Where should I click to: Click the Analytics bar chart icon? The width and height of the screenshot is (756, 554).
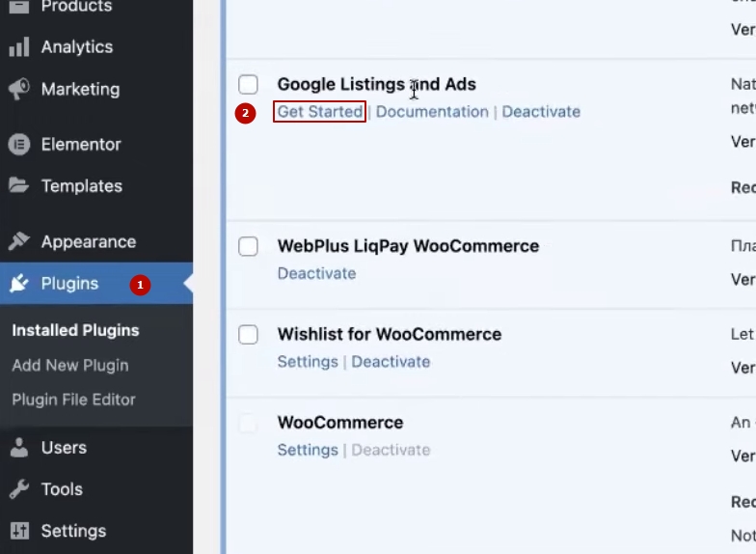point(18,47)
